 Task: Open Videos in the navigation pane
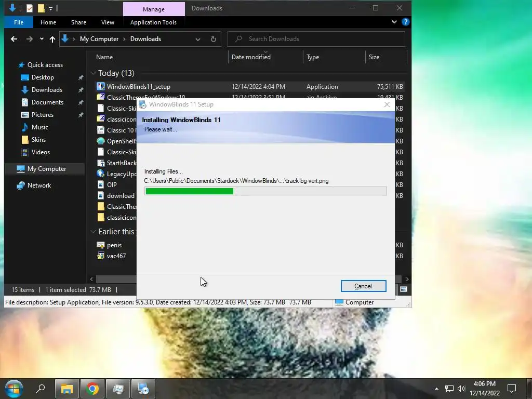[x=41, y=152]
